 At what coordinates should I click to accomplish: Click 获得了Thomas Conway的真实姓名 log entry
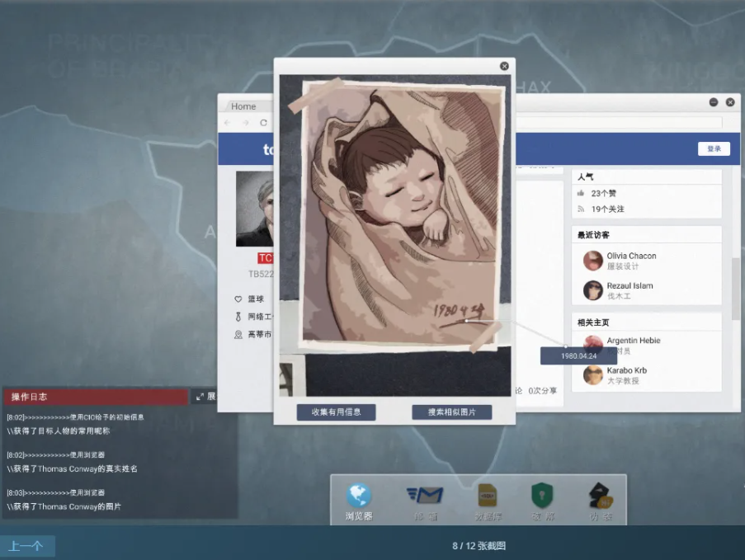(73, 468)
